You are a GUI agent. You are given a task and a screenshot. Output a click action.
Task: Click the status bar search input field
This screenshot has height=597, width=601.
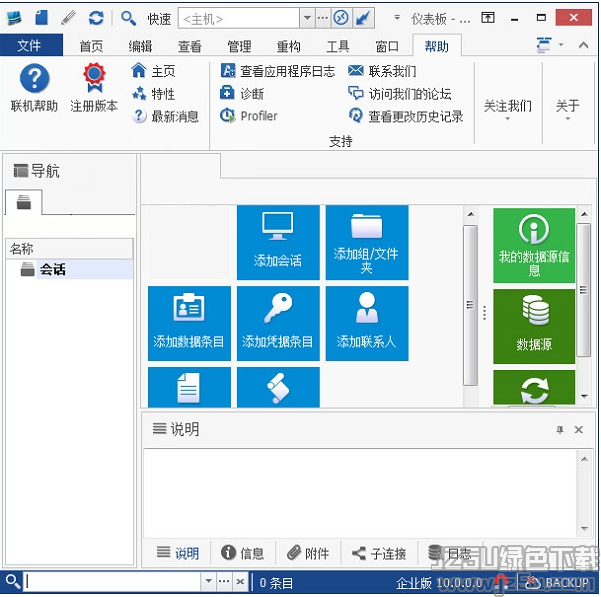pyautogui.click(x=112, y=581)
